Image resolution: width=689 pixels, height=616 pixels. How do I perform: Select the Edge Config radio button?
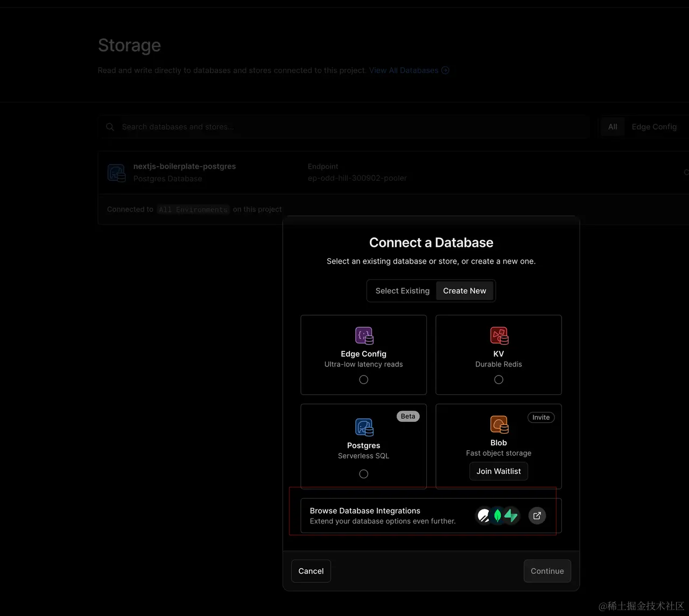tap(364, 380)
